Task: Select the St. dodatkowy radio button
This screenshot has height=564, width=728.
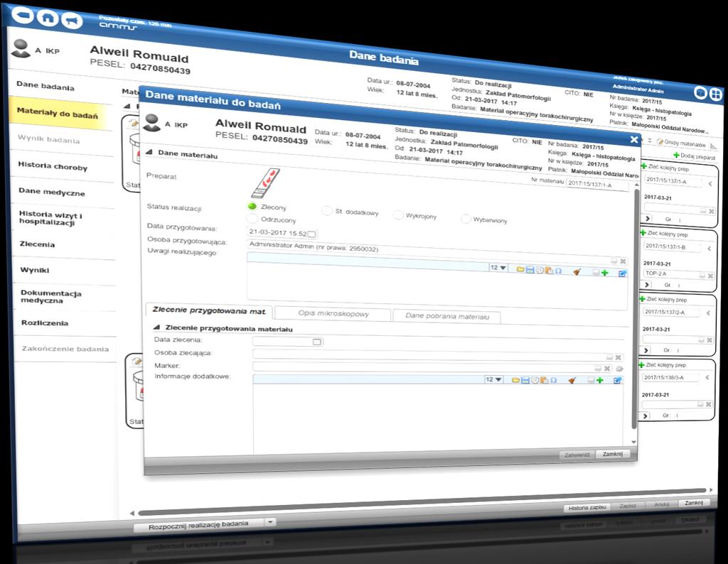Action: coord(327,210)
